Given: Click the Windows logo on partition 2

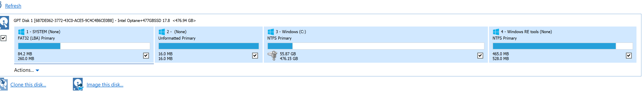Looking at the screenshot, I should (162, 32).
